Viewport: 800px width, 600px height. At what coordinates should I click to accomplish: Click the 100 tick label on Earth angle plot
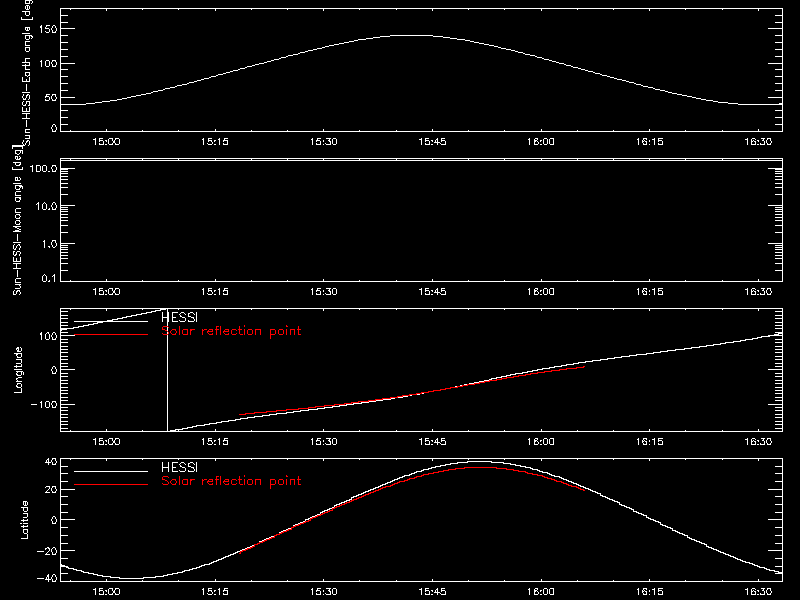coord(48,64)
